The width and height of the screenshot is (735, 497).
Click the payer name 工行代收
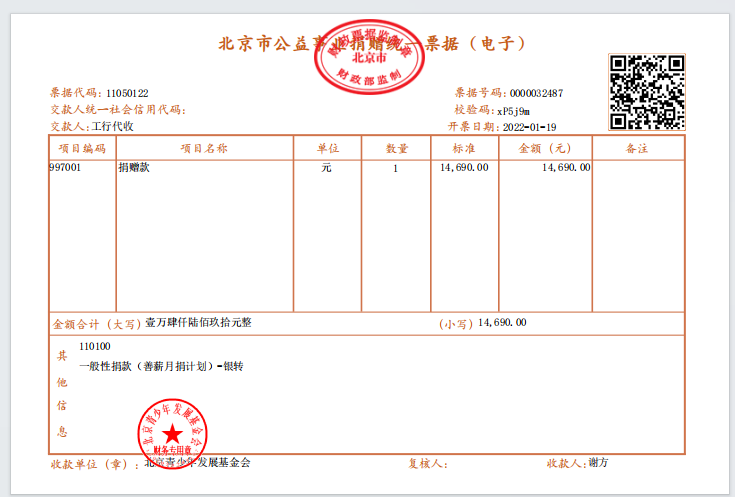[112, 127]
